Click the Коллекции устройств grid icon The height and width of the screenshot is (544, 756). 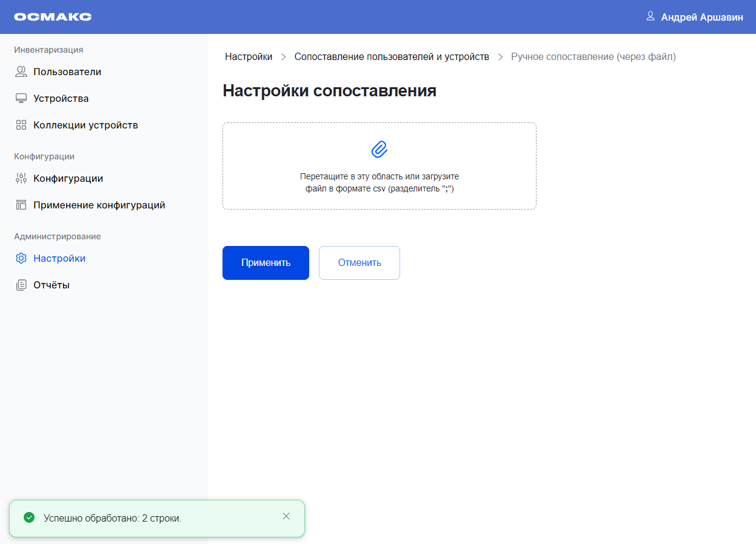tap(21, 125)
